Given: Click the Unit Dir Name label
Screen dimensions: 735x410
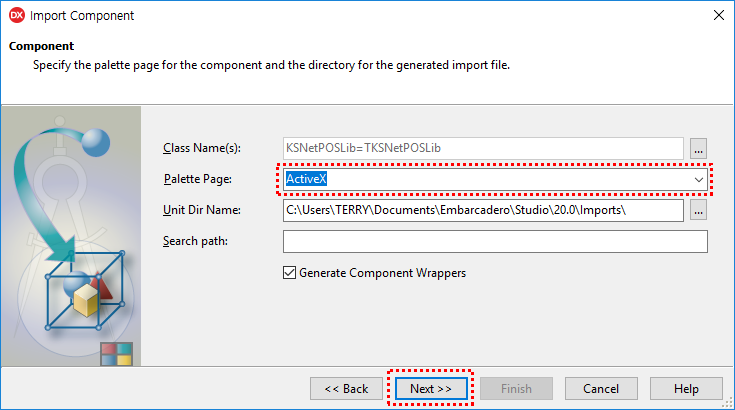Looking at the screenshot, I should click(x=202, y=210).
